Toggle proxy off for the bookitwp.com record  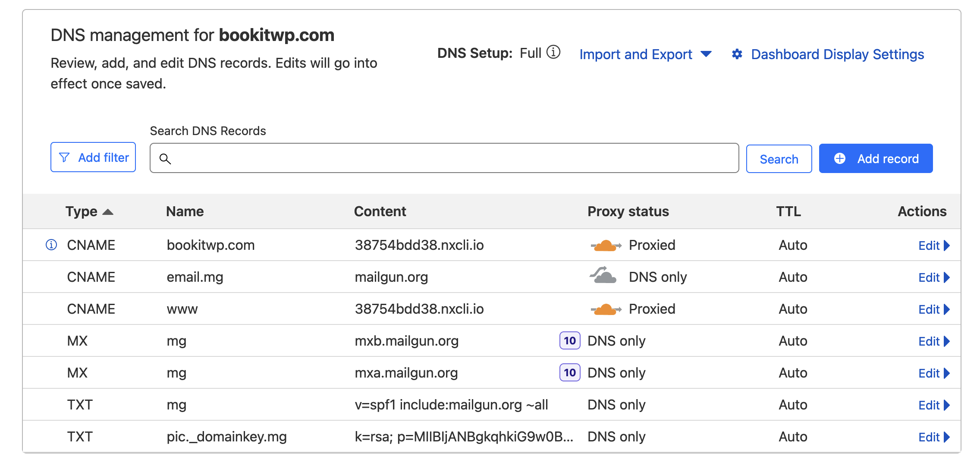pyautogui.click(x=606, y=245)
